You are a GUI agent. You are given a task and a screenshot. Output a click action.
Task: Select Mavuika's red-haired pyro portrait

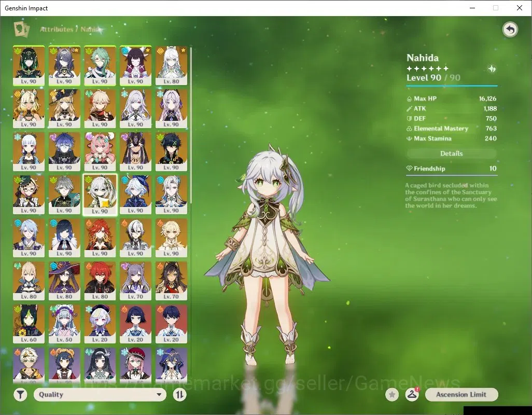coord(100,238)
